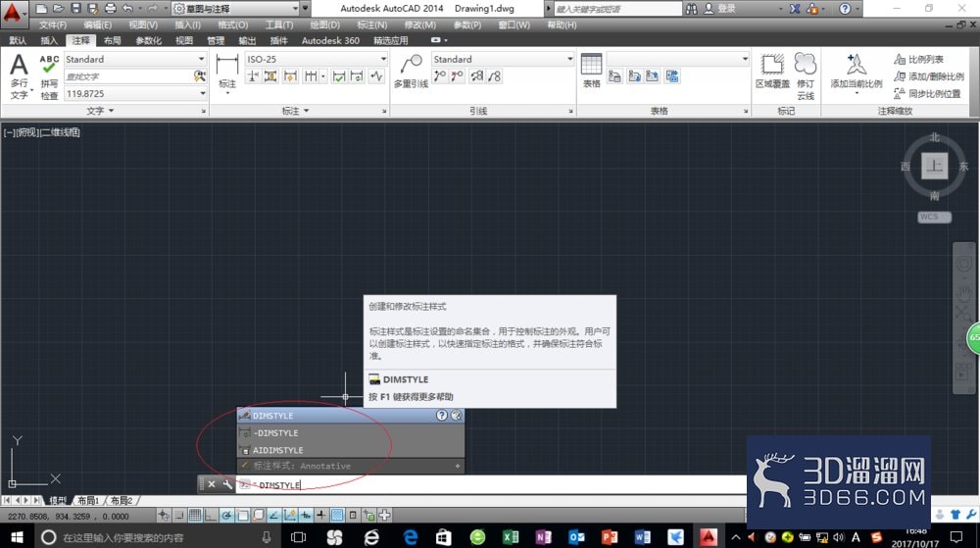Screen dimensions: 980x548
Task: Switch to the 参数化 ribbon tab
Action: coord(148,40)
